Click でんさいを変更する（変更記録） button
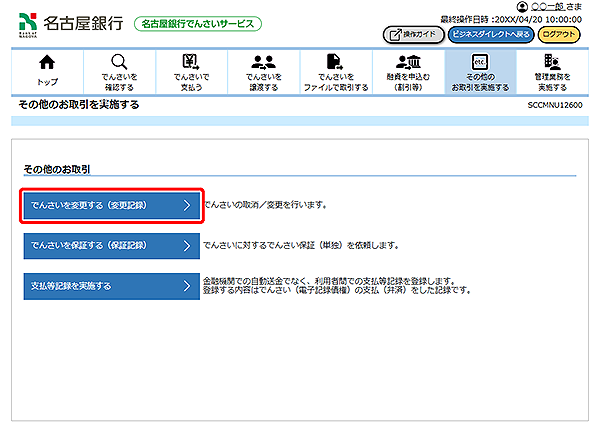The width and height of the screenshot is (600, 427). click(111, 205)
